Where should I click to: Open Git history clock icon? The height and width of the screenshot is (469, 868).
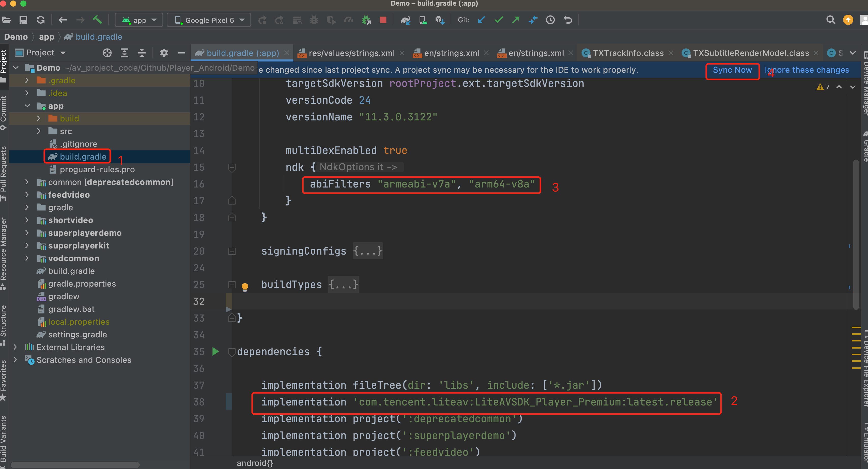[550, 20]
